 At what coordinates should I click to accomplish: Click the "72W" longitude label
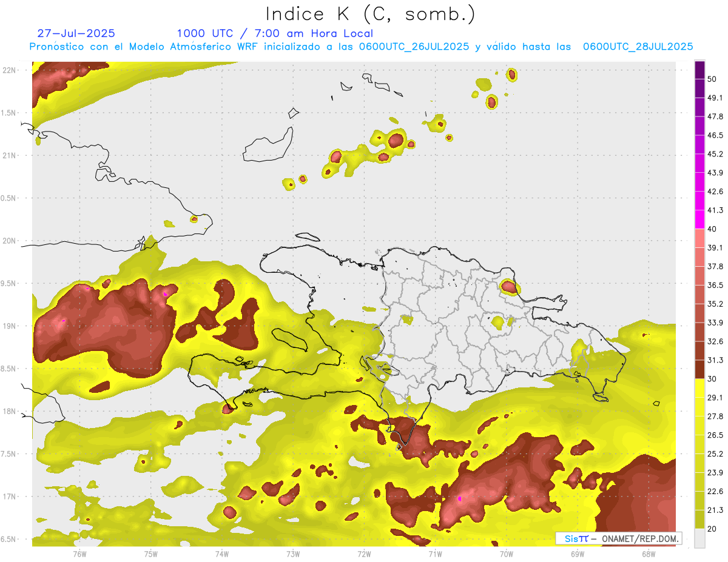pos(364,554)
